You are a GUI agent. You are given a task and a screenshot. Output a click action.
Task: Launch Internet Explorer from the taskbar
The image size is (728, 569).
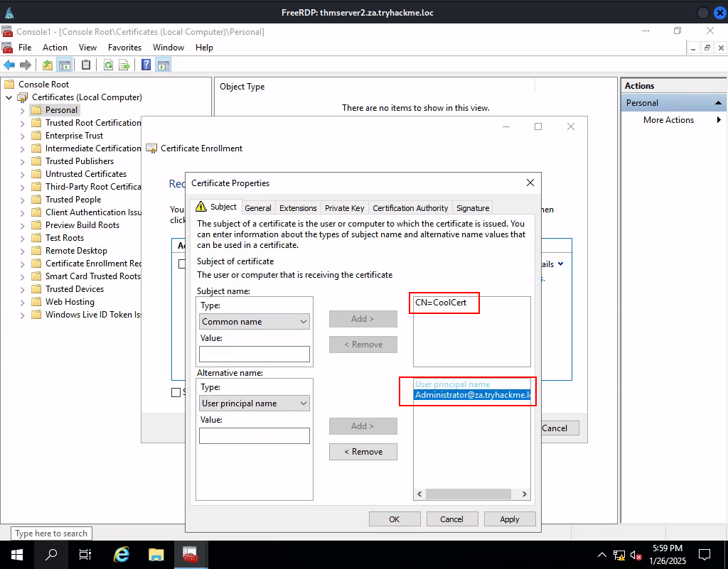[x=122, y=555]
